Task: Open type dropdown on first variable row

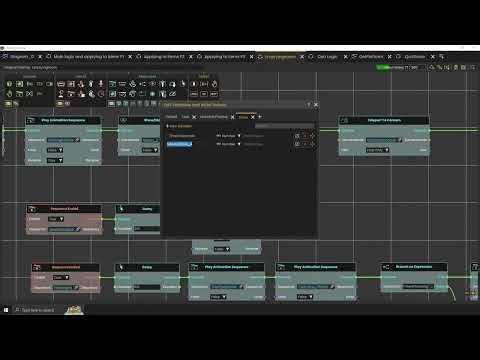Action: coord(229,136)
